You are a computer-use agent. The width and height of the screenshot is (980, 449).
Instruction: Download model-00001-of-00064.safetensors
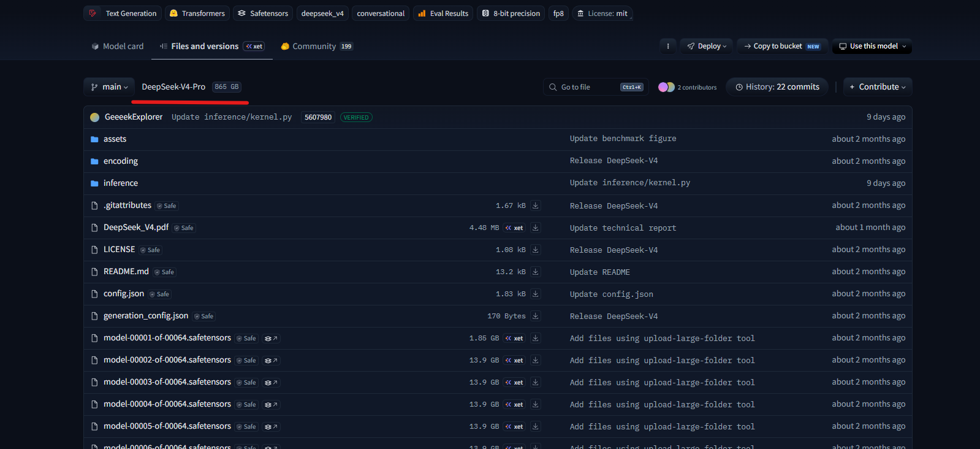tap(535, 338)
